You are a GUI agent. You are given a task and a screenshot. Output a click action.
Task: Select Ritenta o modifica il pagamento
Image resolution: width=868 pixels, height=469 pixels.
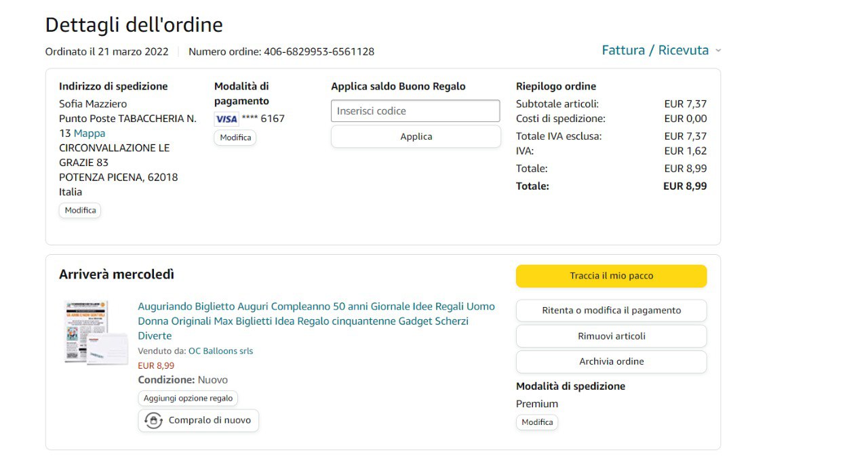pos(611,310)
